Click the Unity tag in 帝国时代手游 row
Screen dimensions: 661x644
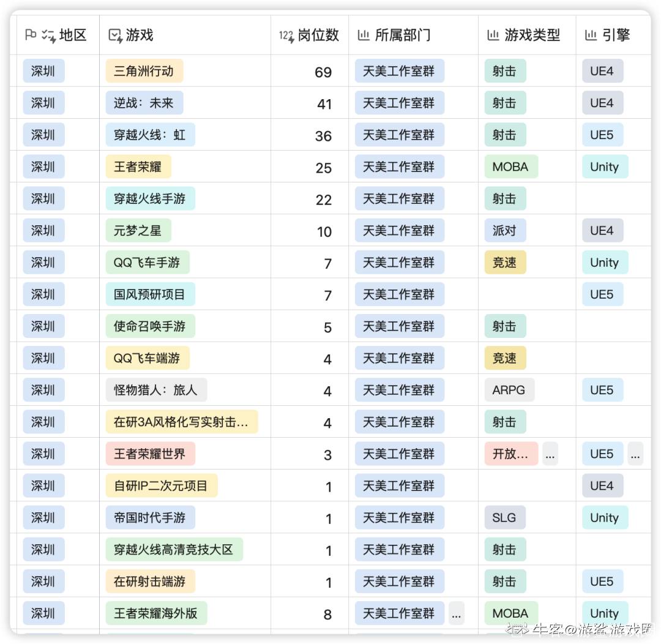[605, 517]
